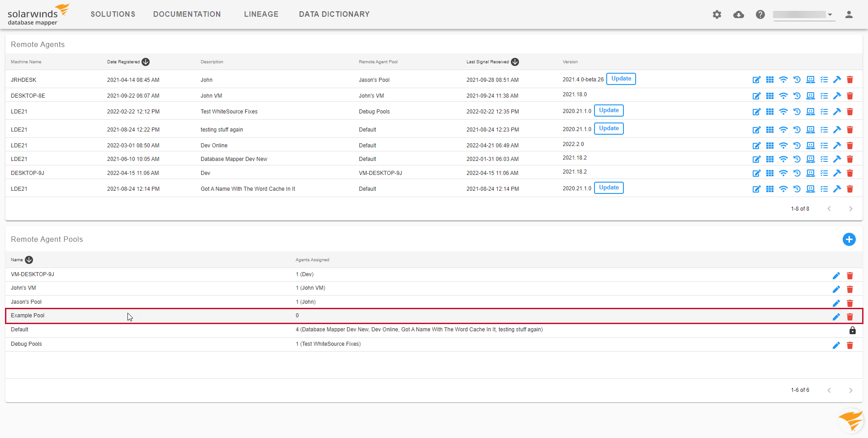The width and height of the screenshot is (868, 438).
Task: Open the '4' agents link for Default pool
Action: pos(297,330)
